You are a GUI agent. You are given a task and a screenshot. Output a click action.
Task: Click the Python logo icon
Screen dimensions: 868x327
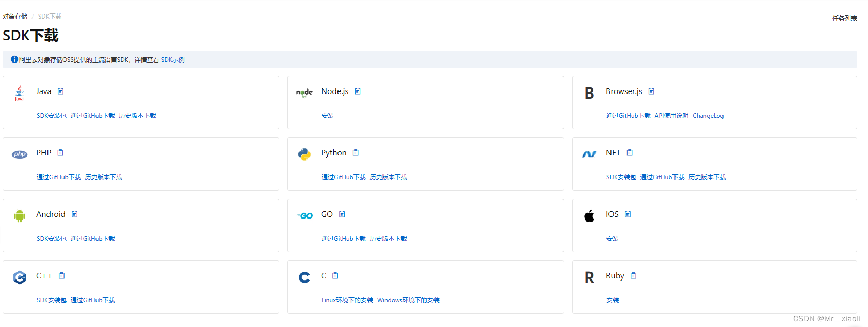[304, 154]
